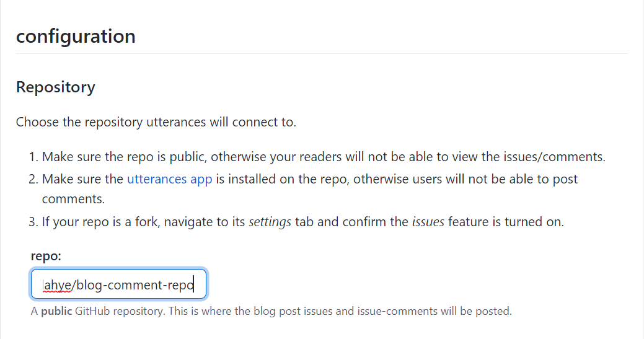The height and width of the screenshot is (339, 644).
Task: Click the helper text about issue-comments being posted
Action: coord(271,311)
